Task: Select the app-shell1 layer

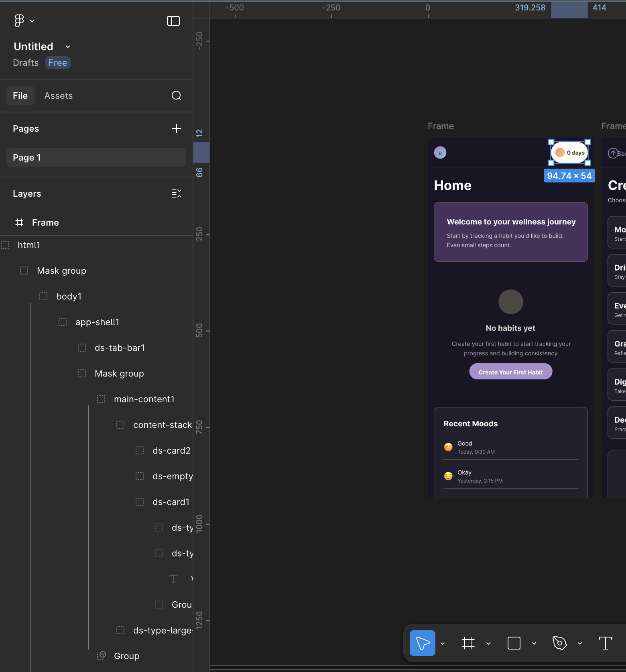Action: tap(96, 322)
